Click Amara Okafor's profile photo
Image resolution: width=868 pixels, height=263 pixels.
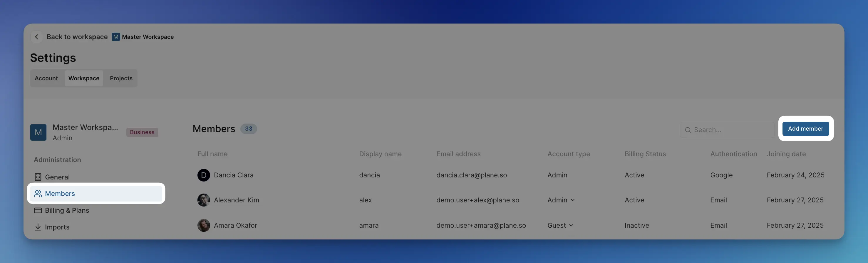[204, 225]
